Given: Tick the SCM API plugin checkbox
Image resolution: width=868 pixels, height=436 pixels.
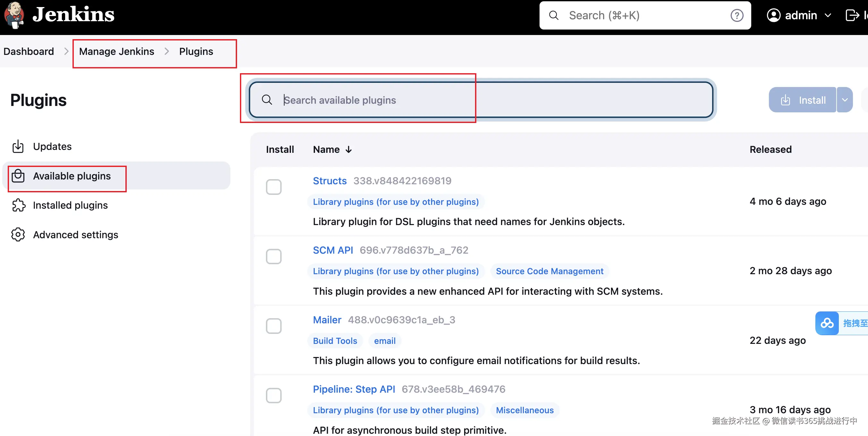Looking at the screenshot, I should tap(273, 256).
